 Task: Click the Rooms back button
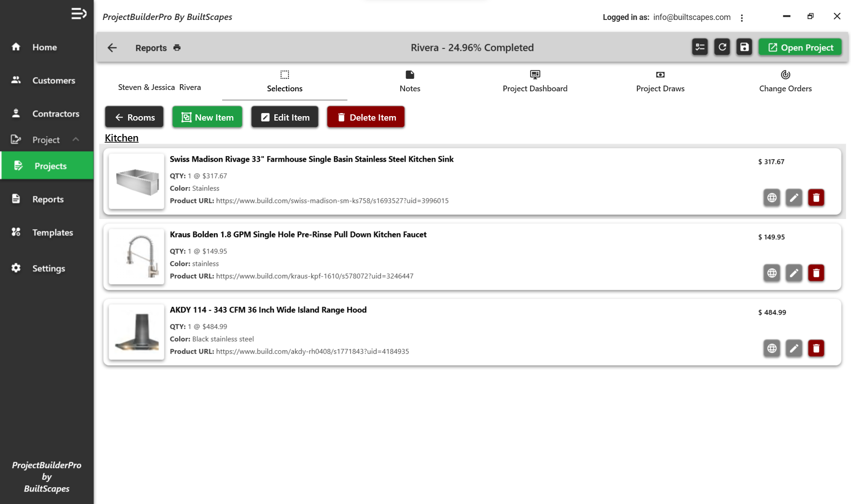pyautogui.click(x=134, y=117)
